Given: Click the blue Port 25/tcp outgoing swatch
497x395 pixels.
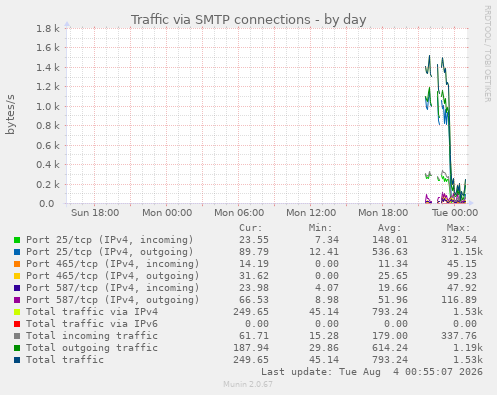Looking at the screenshot, I should 17,252.
